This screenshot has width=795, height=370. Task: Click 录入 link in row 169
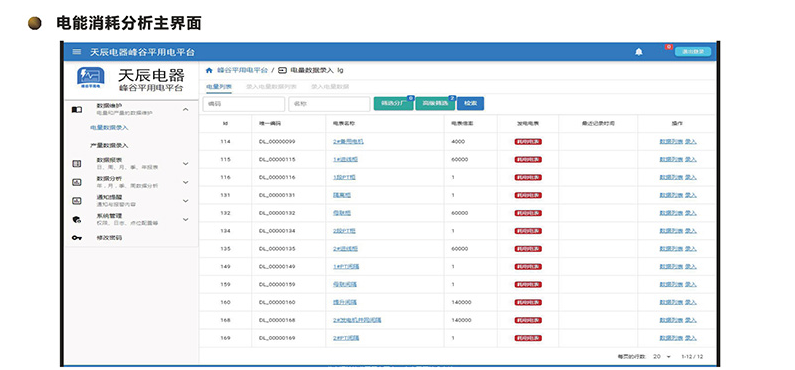point(691,338)
